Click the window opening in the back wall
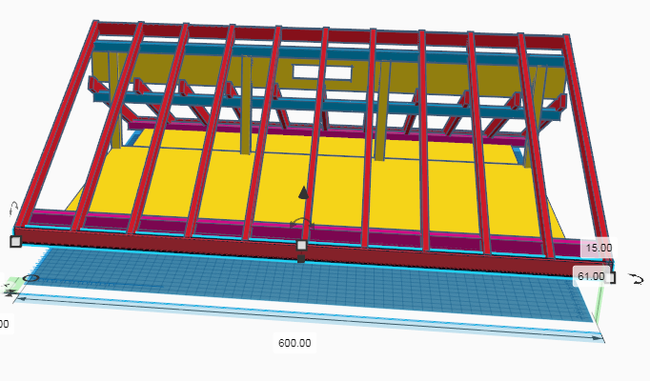 (323, 72)
